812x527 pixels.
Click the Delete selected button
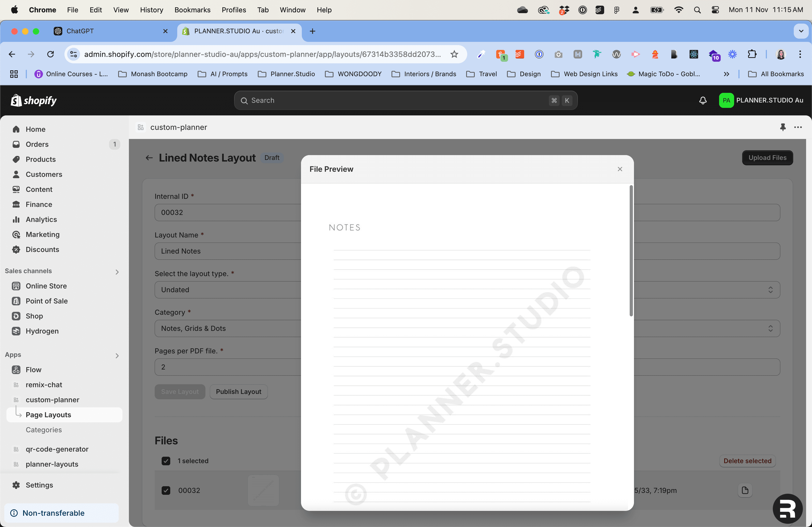(x=747, y=461)
